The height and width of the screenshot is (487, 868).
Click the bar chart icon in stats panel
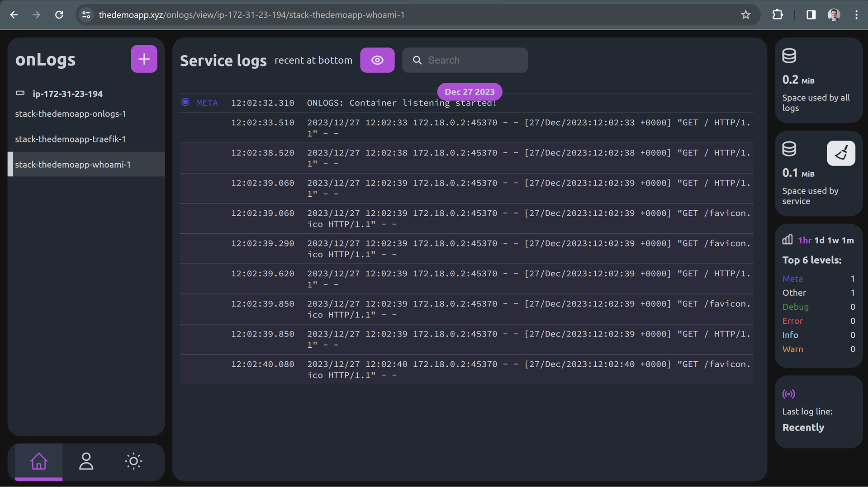point(788,240)
